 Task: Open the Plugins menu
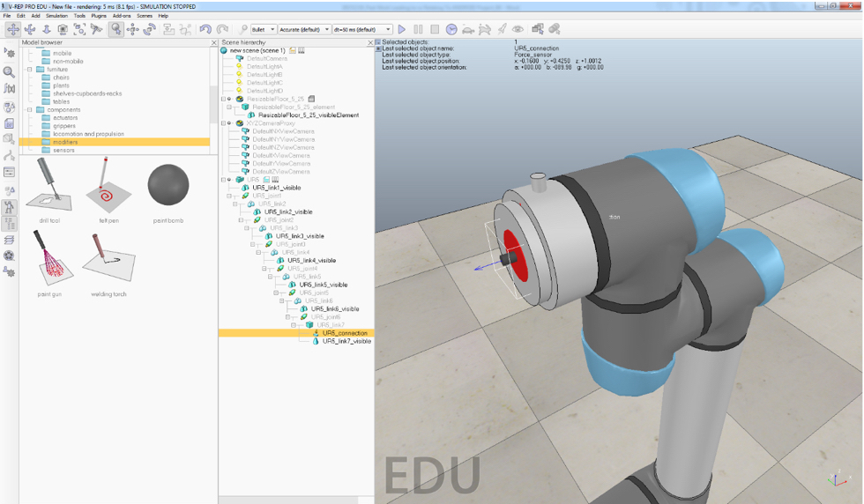99,16
